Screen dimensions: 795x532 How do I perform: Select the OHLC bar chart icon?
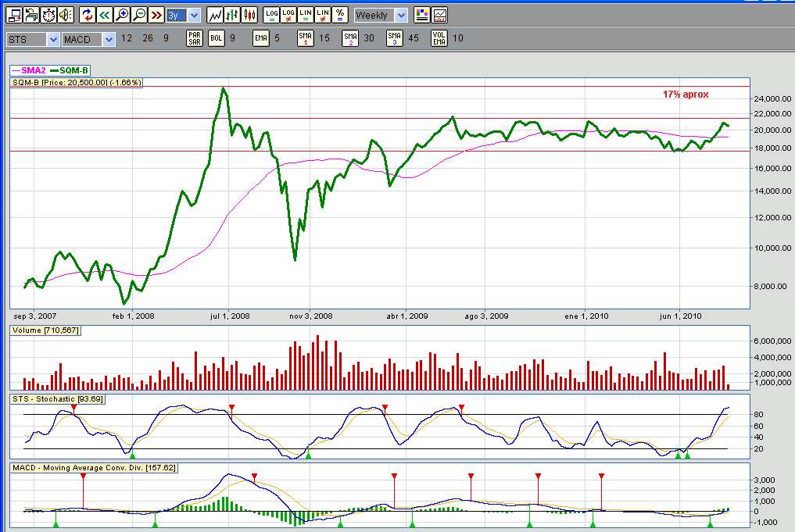232,15
